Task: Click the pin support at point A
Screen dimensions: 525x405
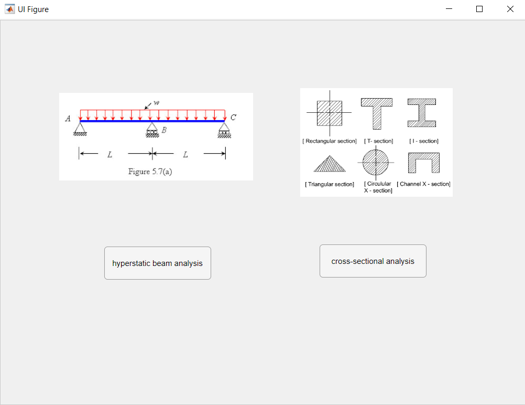Action: tap(80, 129)
